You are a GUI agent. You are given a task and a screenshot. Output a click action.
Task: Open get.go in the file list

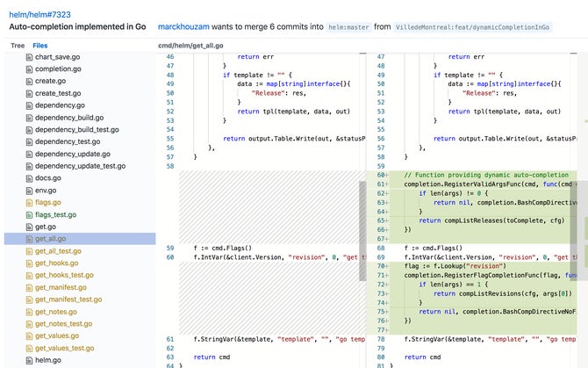point(46,227)
